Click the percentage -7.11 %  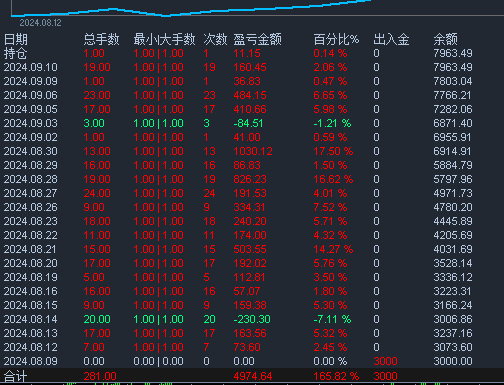pyautogui.click(x=332, y=319)
